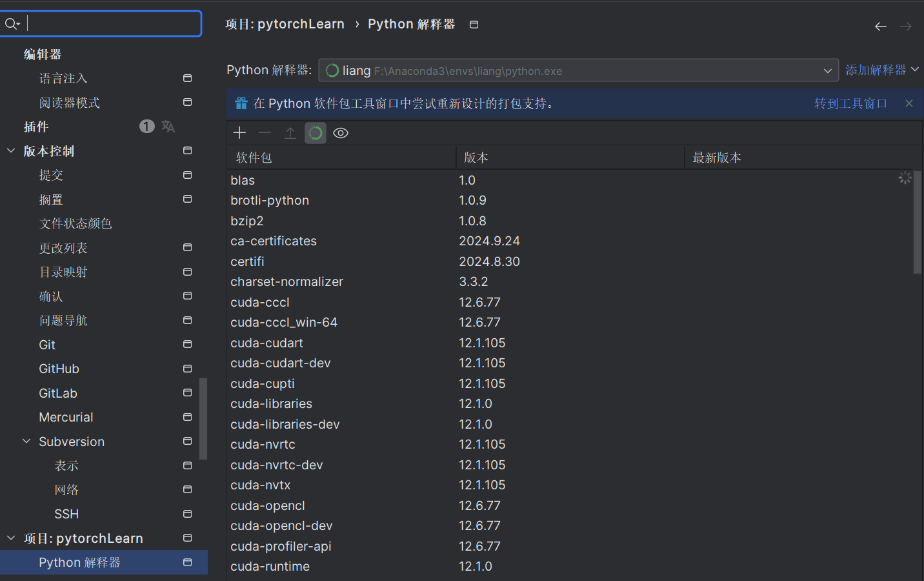Image resolution: width=924 pixels, height=581 pixels.
Task: Select the cuda-profiler-api package row
Action: [571, 546]
